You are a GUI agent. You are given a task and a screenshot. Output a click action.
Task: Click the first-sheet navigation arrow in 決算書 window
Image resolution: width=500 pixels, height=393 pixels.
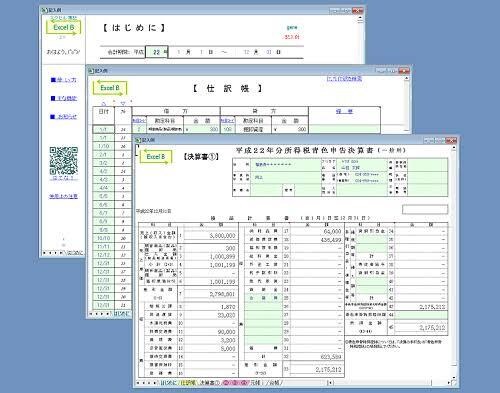tap(139, 383)
